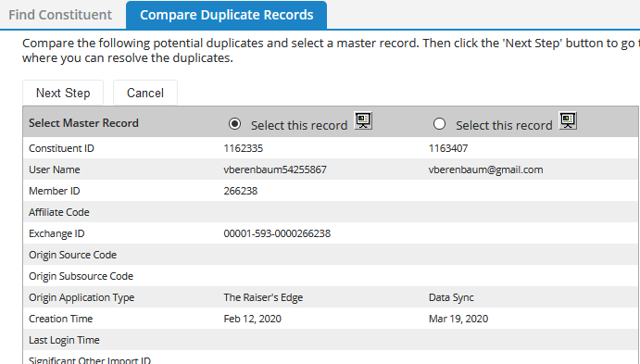Select record 1163407 as master record

pyautogui.click(x=439, y=123)
